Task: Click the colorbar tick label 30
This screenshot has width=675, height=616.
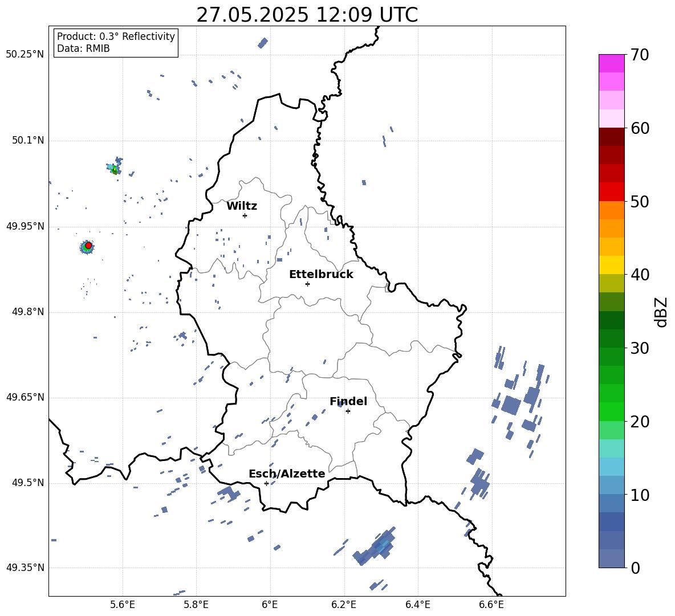Action: coord(640,348)
